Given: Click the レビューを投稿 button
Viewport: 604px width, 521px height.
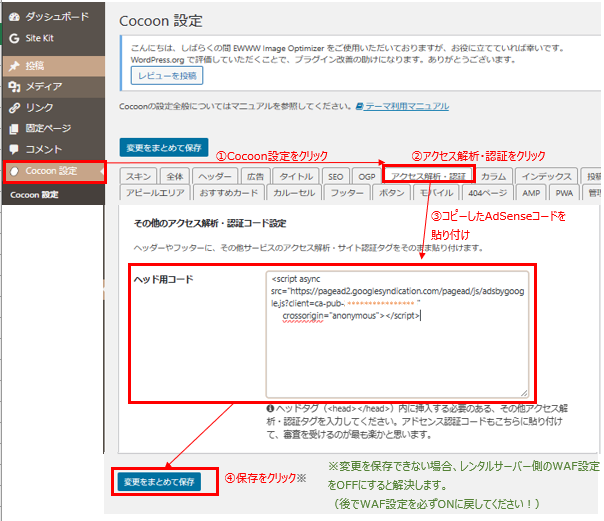Looking at the screenshot, I should pyautogui.click(x=163, y=76).
